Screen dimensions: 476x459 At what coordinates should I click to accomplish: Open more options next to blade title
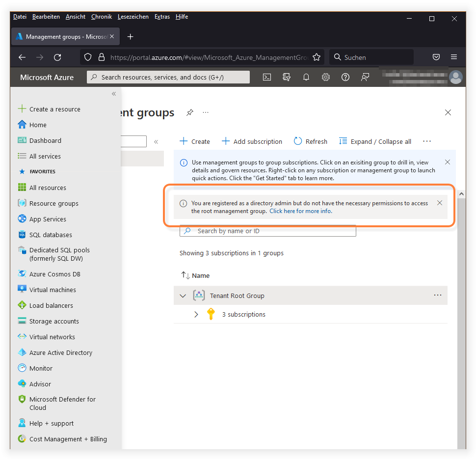point(206,112)
